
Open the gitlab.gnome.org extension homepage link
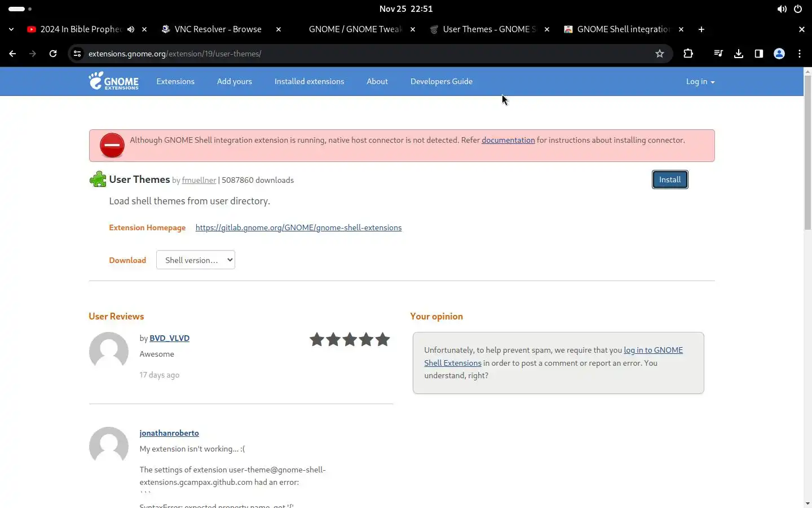click(x=298, y=227)
